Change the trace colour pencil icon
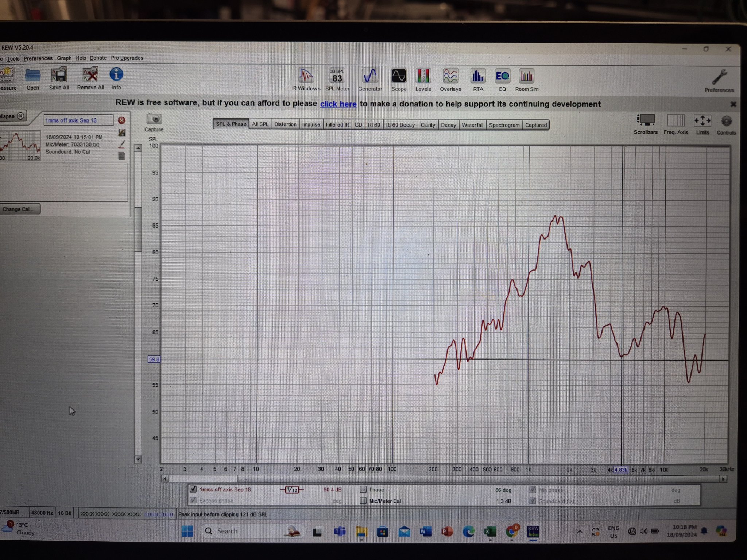 (x=122, y=144)
